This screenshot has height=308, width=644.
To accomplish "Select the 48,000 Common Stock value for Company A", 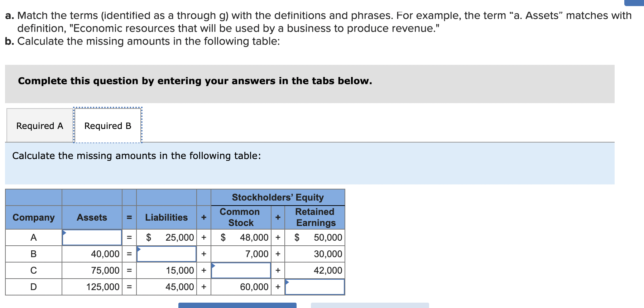I will pos(254,237).
